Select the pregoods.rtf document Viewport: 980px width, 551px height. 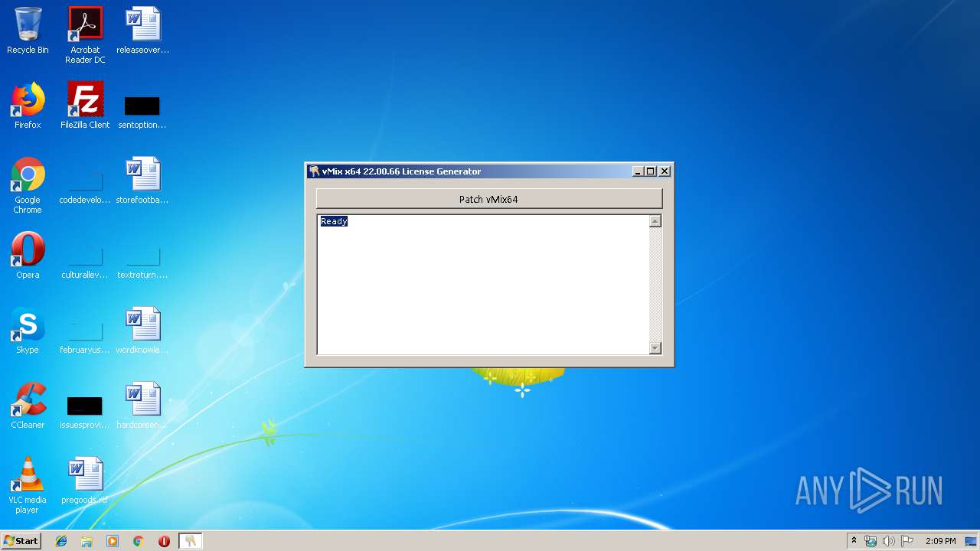(x=85, y=481)
